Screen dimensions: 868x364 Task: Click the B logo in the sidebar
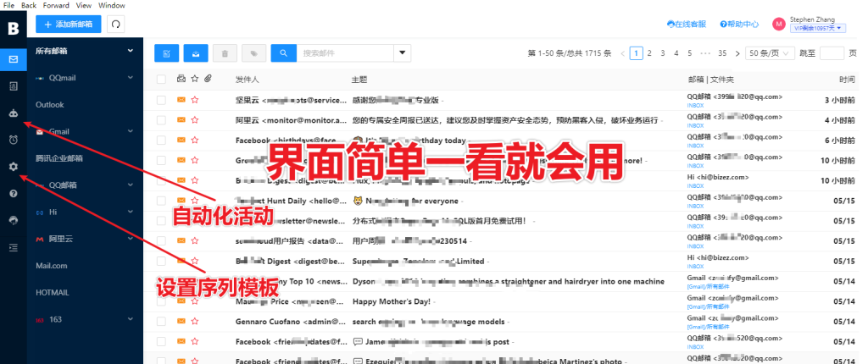[14, 29]
